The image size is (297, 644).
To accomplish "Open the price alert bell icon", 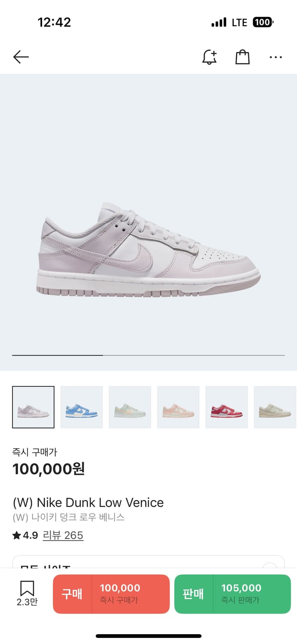I will pos(209,57).
